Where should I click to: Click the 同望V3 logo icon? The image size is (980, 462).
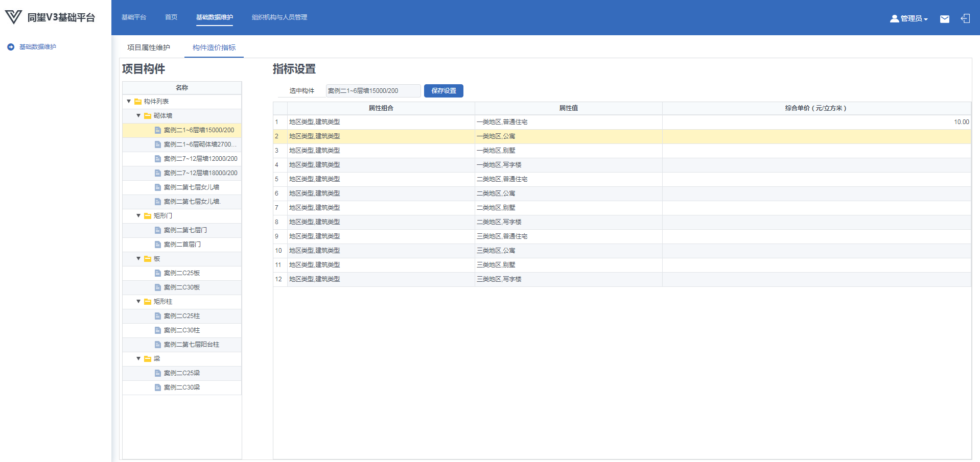(x=13, y=17)
